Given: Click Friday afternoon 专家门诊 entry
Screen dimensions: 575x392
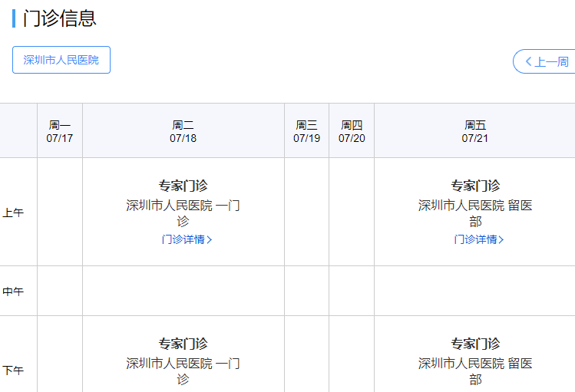Looking at the screenshot, I should (474, 344).
